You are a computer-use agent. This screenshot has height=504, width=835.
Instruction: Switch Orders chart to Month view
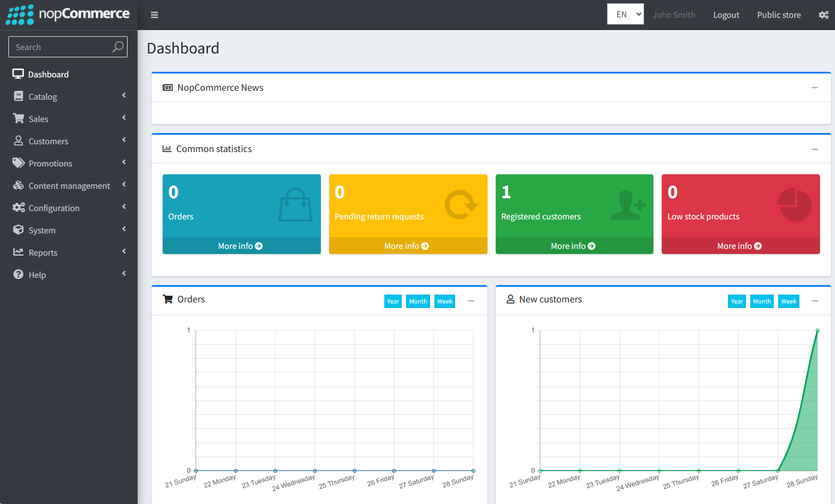418,301
